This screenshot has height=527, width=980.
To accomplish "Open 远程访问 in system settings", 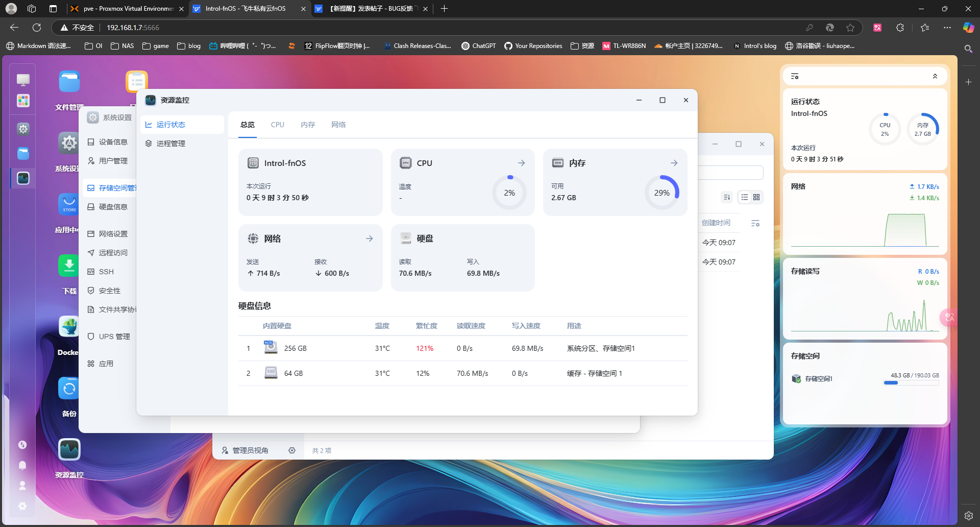I will click(x=109, y=253).
